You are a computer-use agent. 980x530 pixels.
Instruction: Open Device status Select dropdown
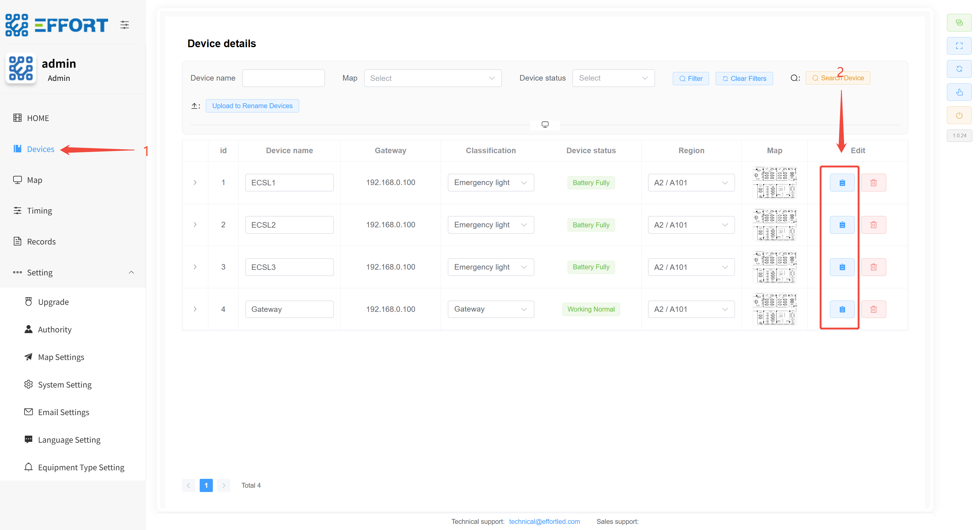(612, 78)
